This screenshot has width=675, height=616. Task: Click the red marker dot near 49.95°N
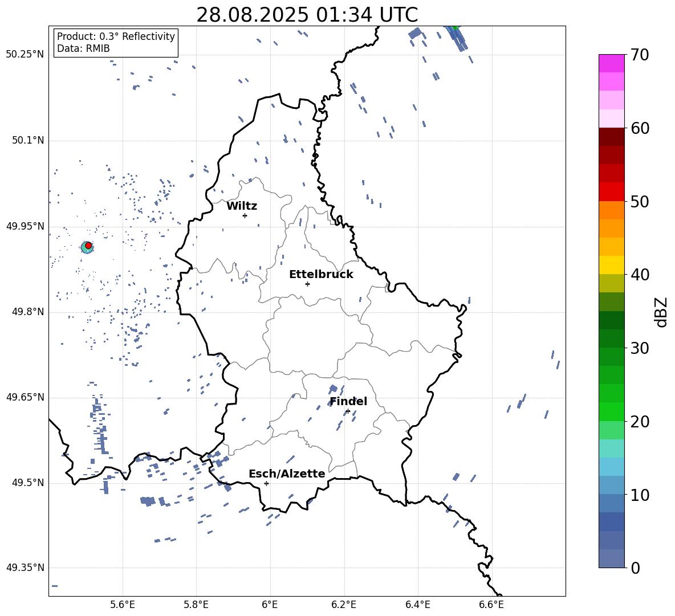point(88,246)
